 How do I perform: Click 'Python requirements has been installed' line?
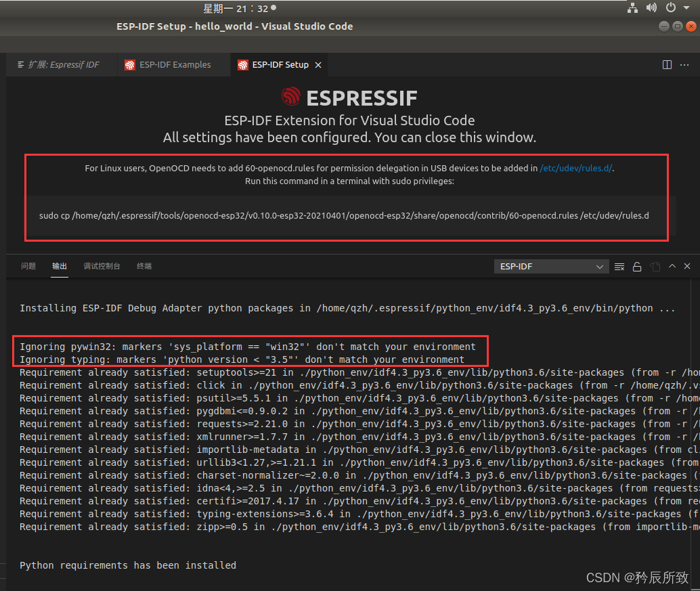click(128, 565)
